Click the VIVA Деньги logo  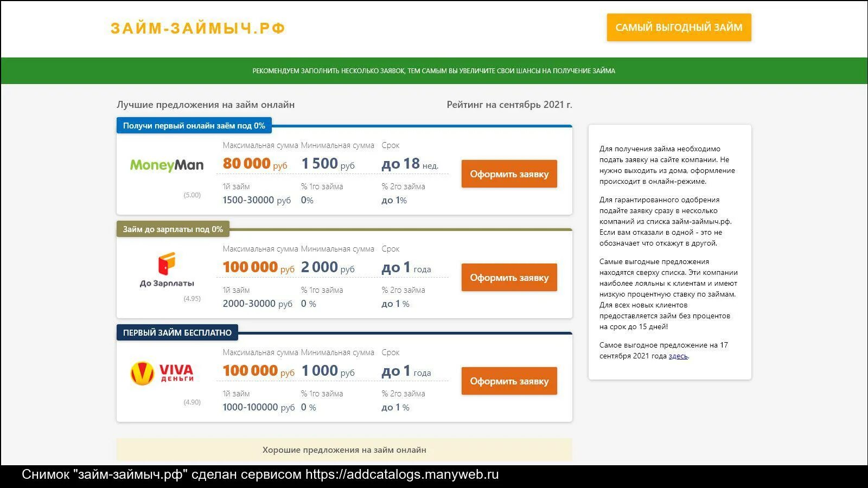162,373
